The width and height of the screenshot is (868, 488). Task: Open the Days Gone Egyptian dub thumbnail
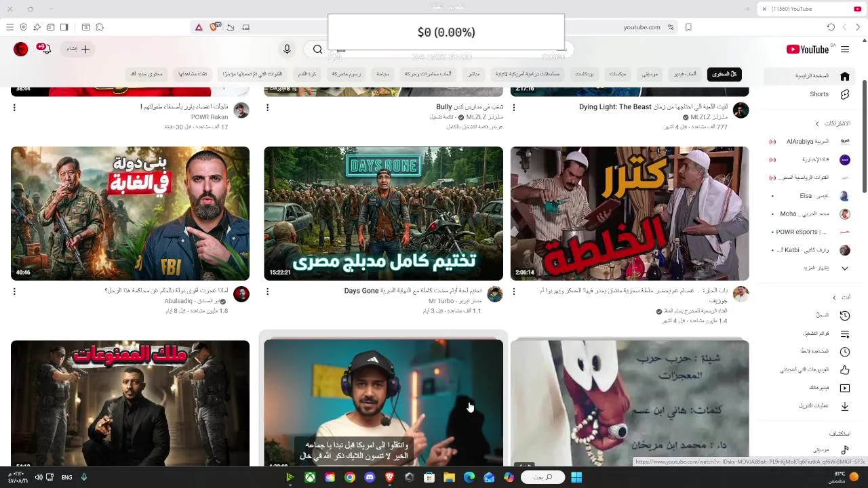tap(384, 213)
